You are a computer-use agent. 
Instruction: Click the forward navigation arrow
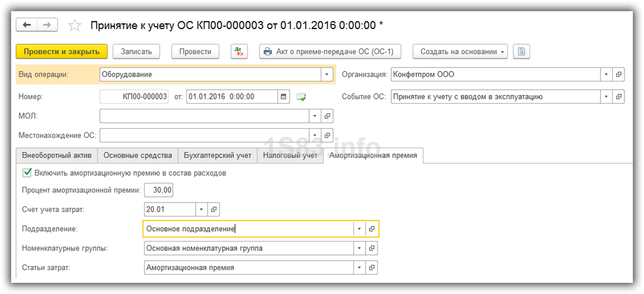[x=47, y=25]
